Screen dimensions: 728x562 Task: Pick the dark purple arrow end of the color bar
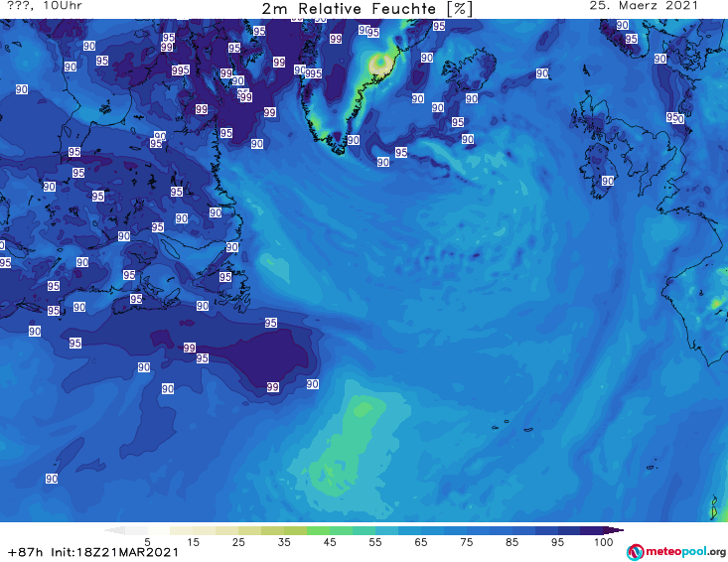[x=614, y=530]
